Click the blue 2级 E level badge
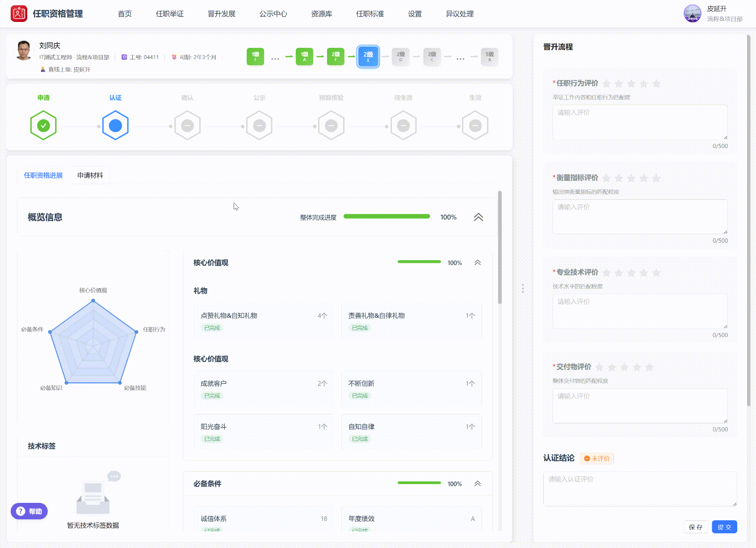Viewport: 756px width, 548px height. point(368,57)
